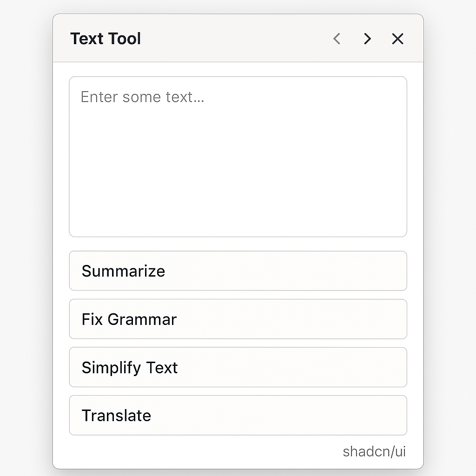Image resolution: width=476 pixels, height=476 pixels.
Task: Go back using the left chevron
Action: point(337,39)
